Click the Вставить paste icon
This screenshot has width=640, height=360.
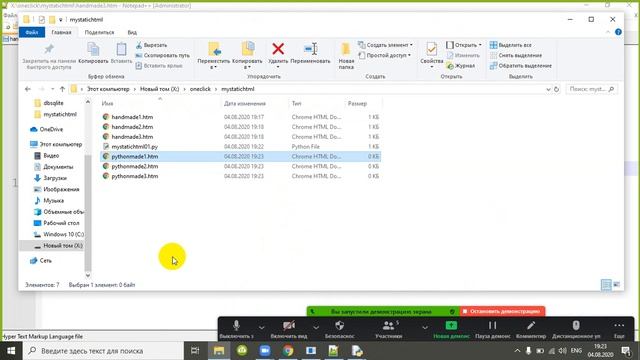(x=121, y=53)
